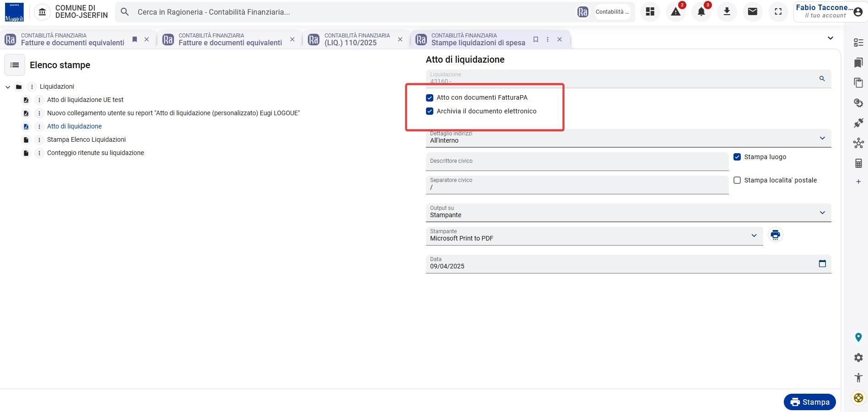Select Stampa Elenco Liquidazioni report
This screenshot has height=412, width=868.
(86, 139)
